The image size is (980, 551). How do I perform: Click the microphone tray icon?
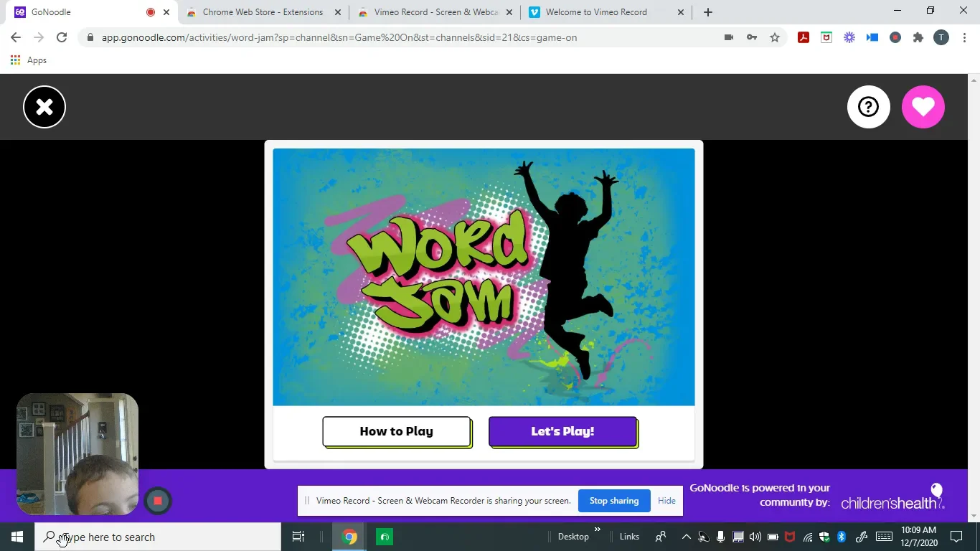720,537
